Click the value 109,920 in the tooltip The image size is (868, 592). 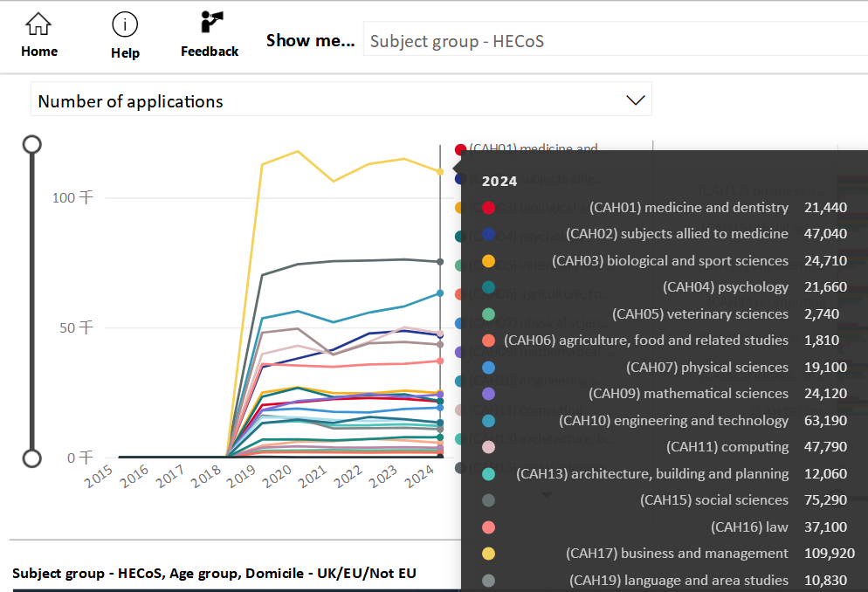point(830,554)
